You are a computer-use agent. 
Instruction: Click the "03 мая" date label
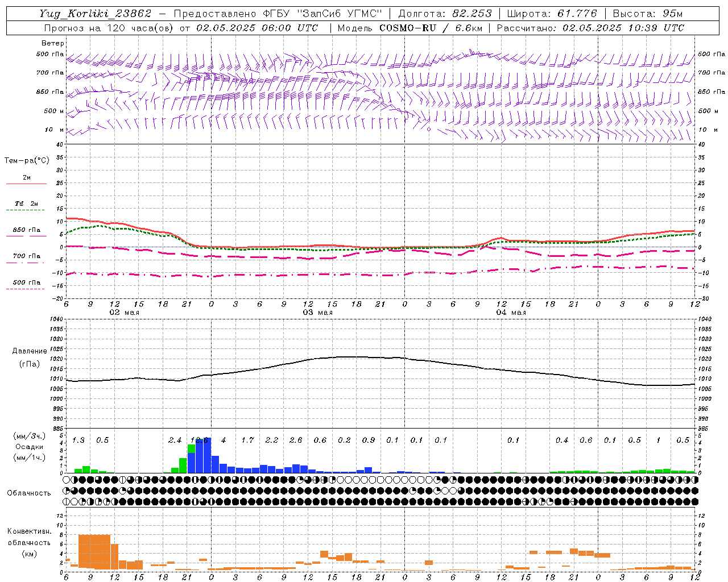pos(317,313)
